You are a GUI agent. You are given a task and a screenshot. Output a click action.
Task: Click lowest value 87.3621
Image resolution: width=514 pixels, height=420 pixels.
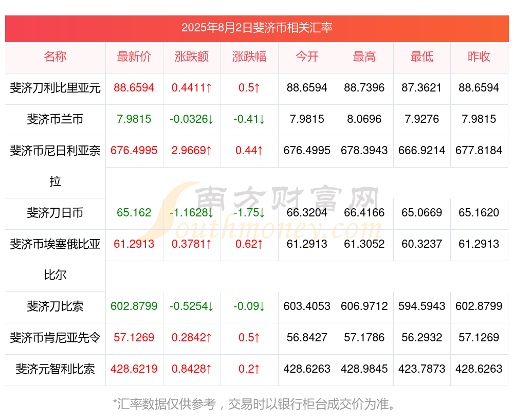(422, 87)
